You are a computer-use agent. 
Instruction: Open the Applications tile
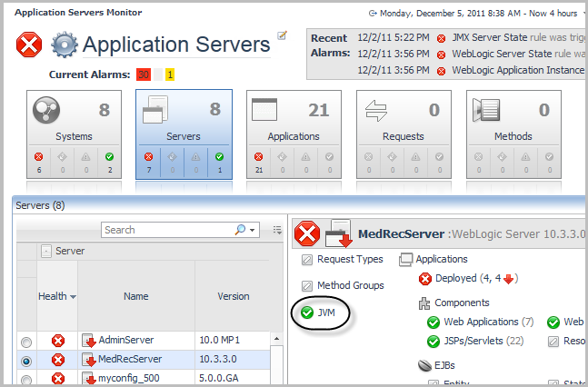[x=294, y=134]
